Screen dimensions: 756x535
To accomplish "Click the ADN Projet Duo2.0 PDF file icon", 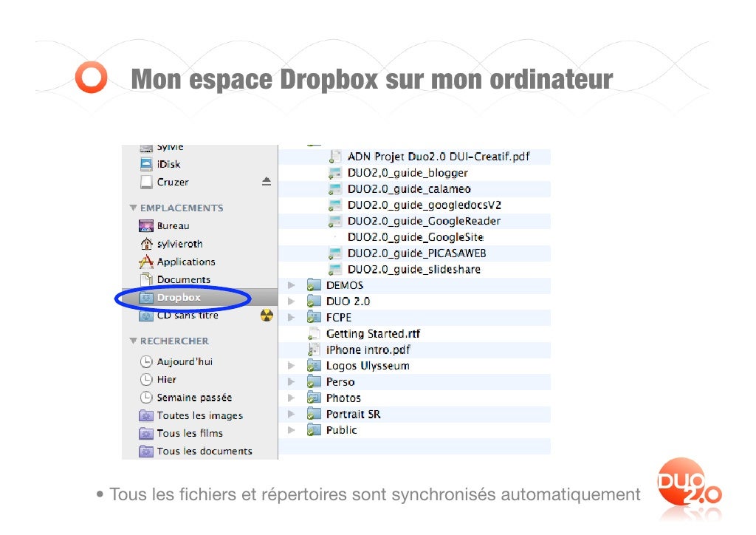I will tap(335, 157).
